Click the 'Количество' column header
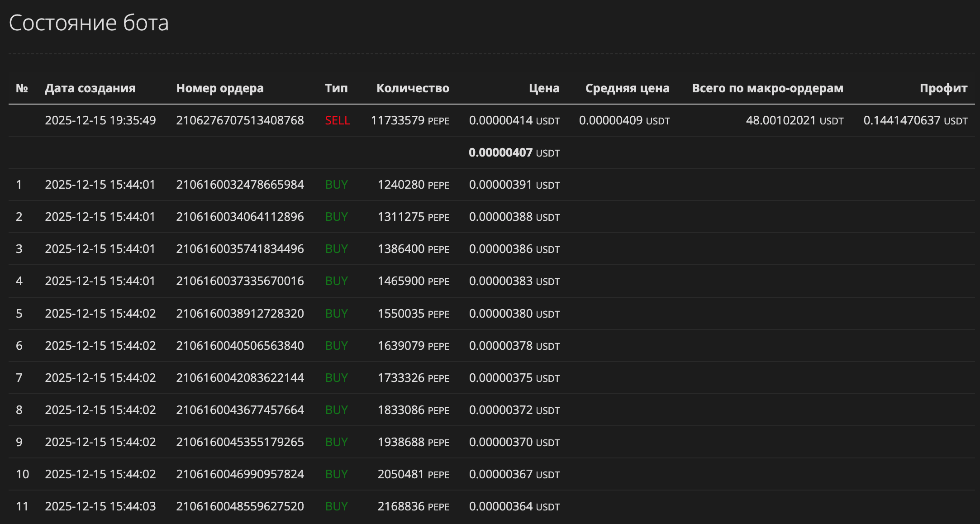Image resolution: width=980 pixels, height=524 pixels. click(412, 88)
